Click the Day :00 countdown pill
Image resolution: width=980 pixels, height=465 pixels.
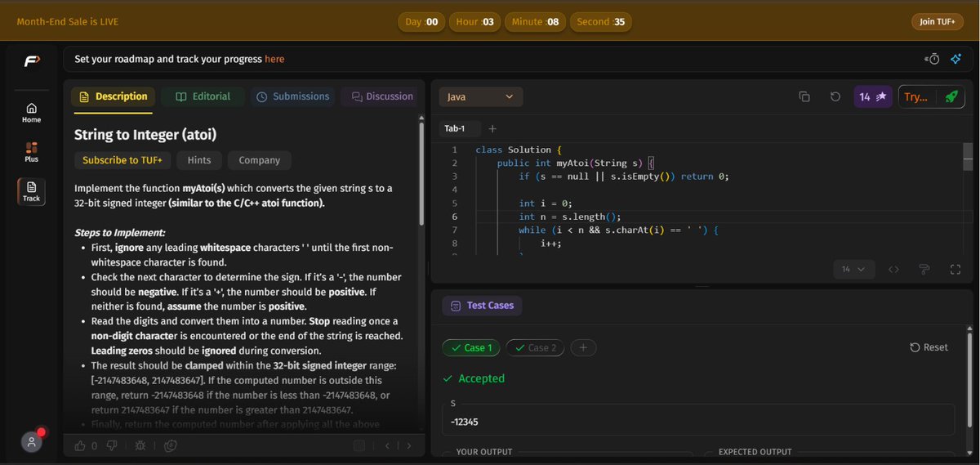[x=421, y=21]
